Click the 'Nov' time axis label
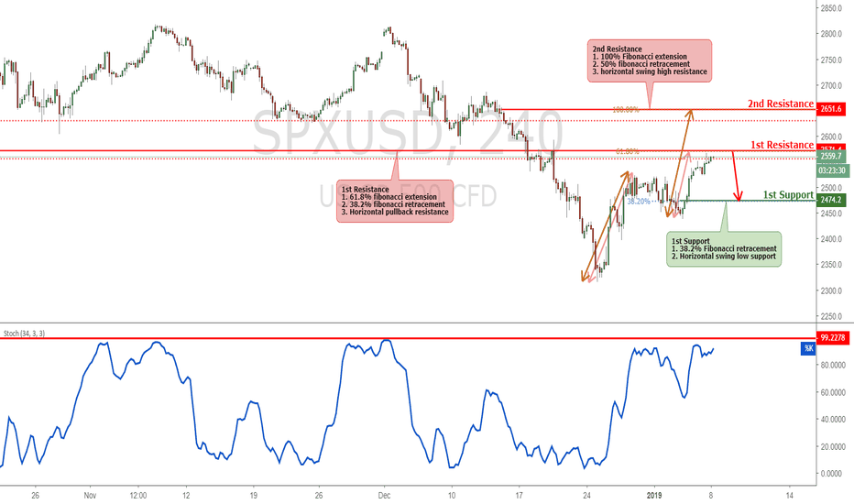 click(90, 495)
